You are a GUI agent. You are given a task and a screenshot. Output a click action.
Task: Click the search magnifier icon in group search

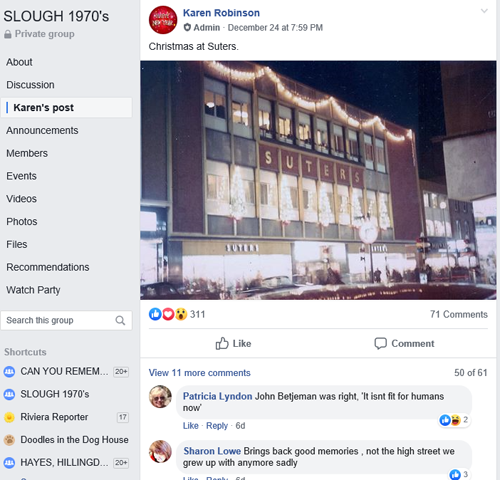click(x=120, y=320)
